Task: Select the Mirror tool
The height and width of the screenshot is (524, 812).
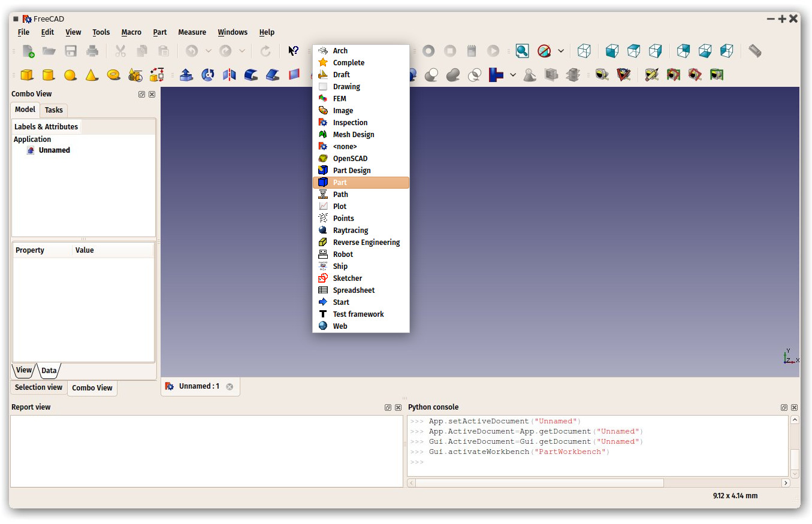Action: coord(230,75)
